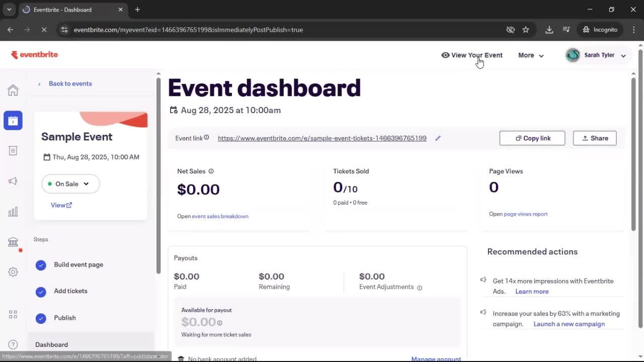644x362 pixels.
Task: Click the pencil icon to edit event link
Action: [438, 138]
